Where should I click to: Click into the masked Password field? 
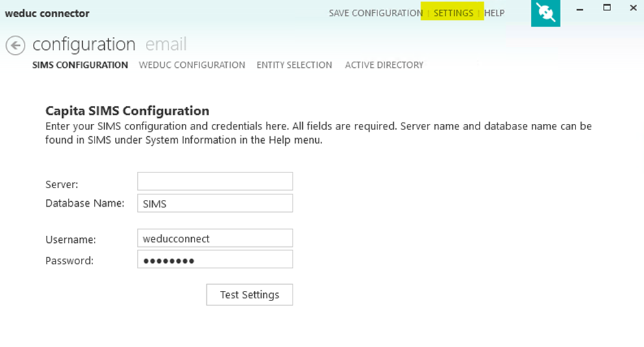point(214,259)
